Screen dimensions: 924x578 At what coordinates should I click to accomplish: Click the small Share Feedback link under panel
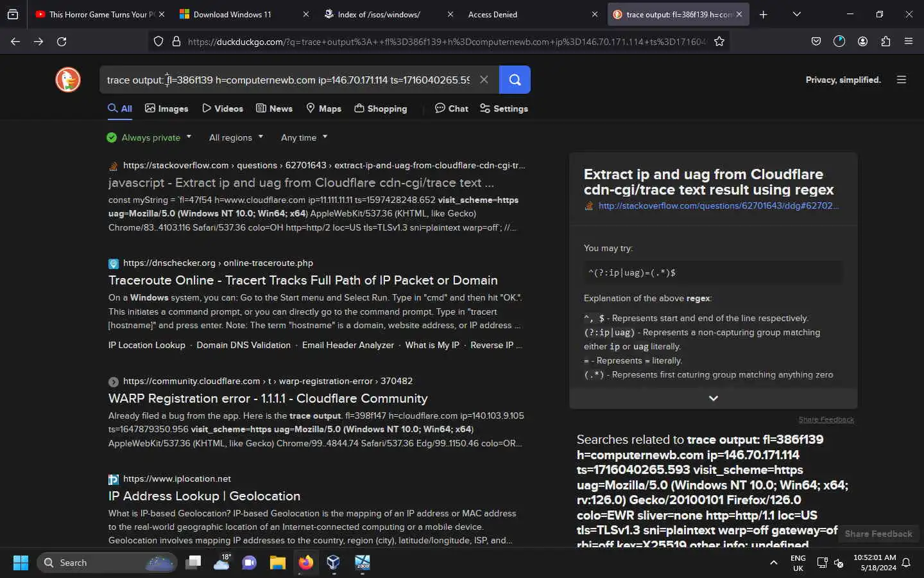point(826,419)
